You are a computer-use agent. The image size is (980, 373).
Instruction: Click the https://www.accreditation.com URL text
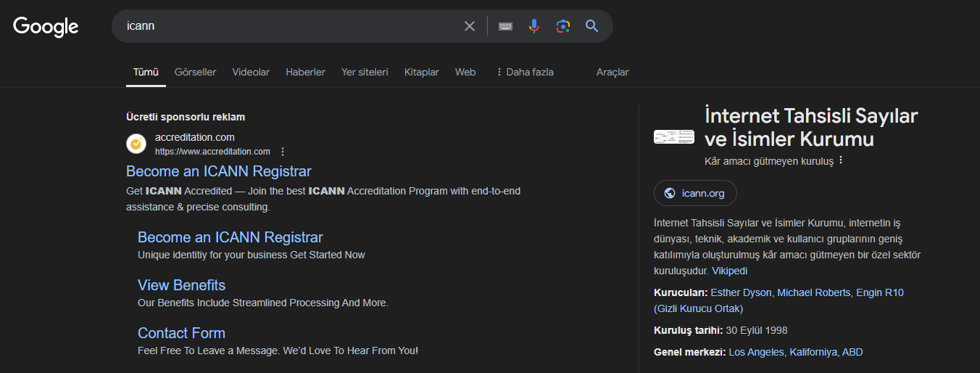click(212, 152)
